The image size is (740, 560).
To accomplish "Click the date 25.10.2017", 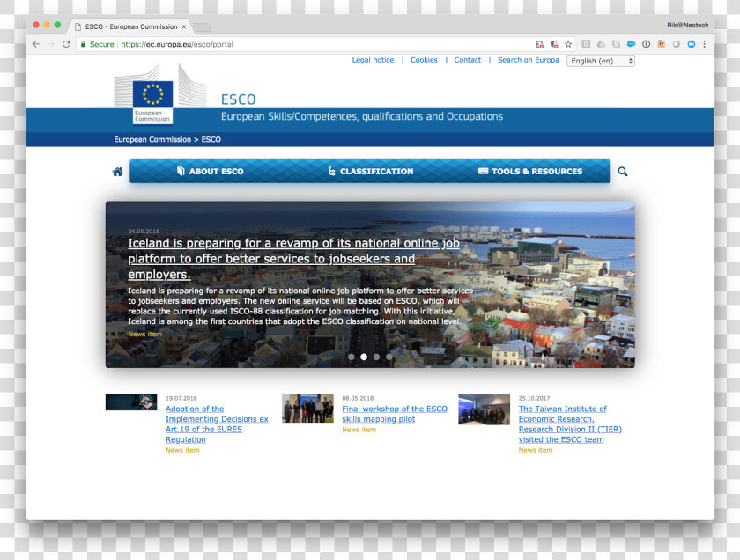I will [x=534, y=398].
